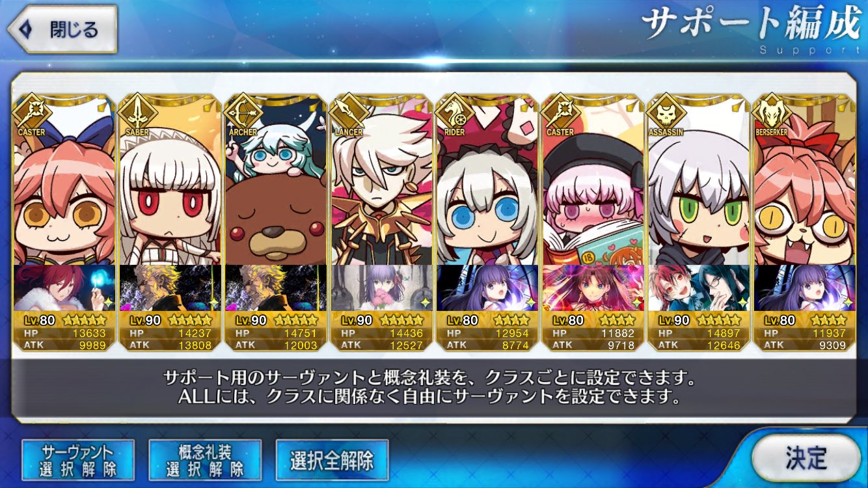This screenshot has height=488, width=868.
Task: Click the Assassin class skull icon
Action: (x=667, y=112)
